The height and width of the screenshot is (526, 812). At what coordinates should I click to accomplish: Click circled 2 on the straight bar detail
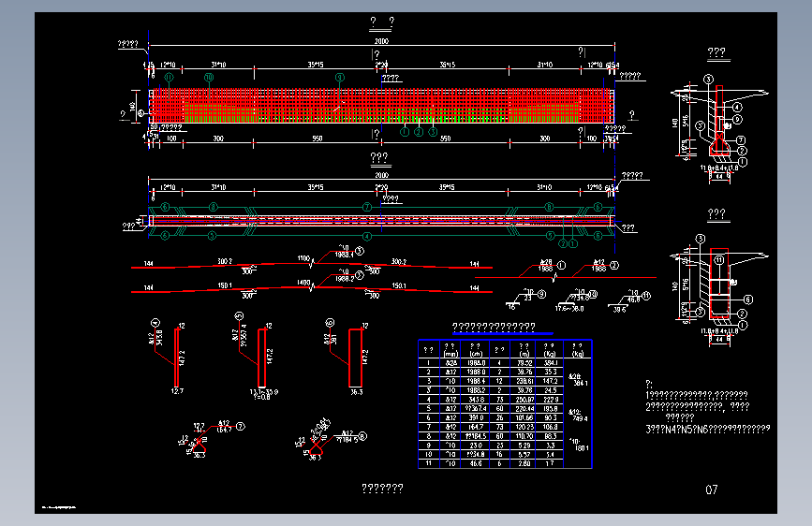pos(614,265)
